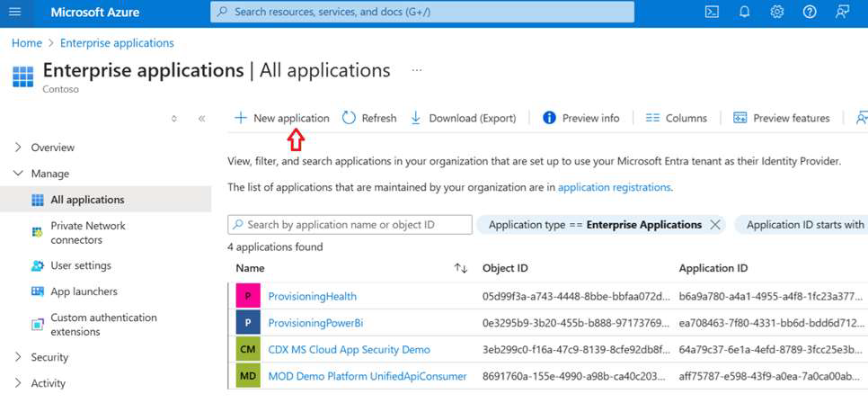The width and height of the screenshot is (868, 403).
Task: Click application ID starting ea708463
Action: pyautogui.click(x=772, y=323)
